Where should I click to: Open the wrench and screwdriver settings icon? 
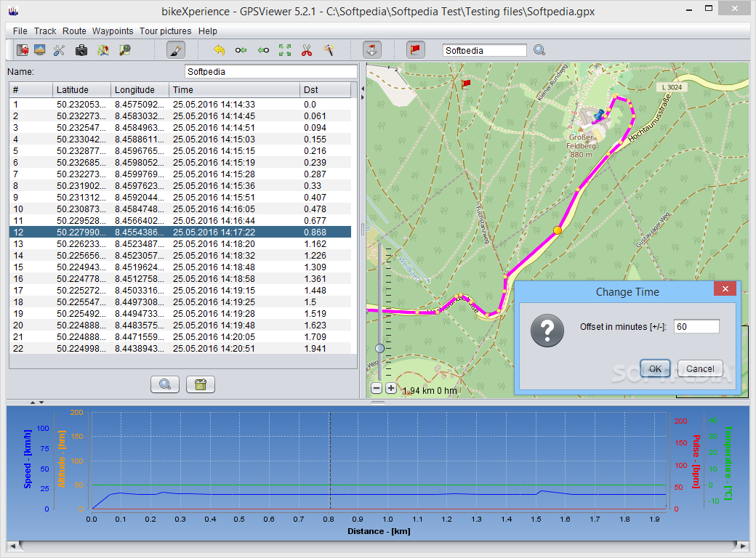60,50
